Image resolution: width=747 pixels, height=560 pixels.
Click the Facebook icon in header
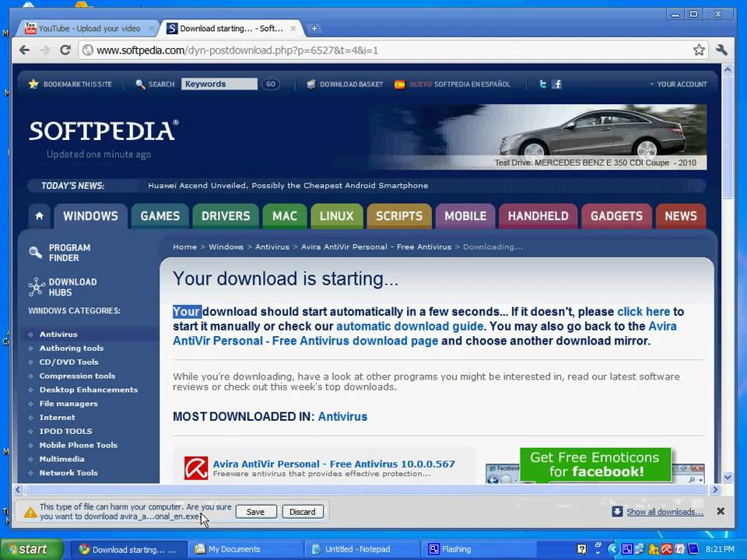tap(556, 84)
